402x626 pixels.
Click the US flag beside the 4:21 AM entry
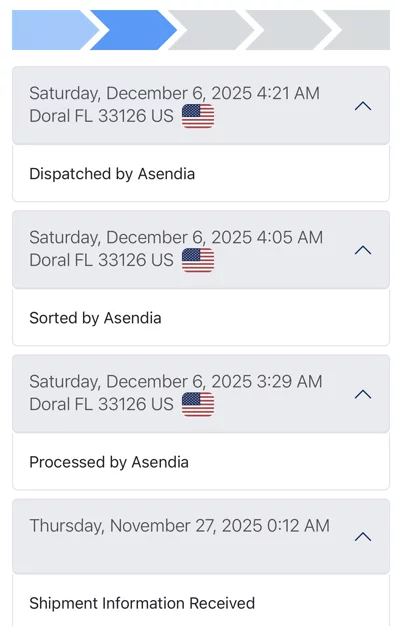(x=198, y=116)
